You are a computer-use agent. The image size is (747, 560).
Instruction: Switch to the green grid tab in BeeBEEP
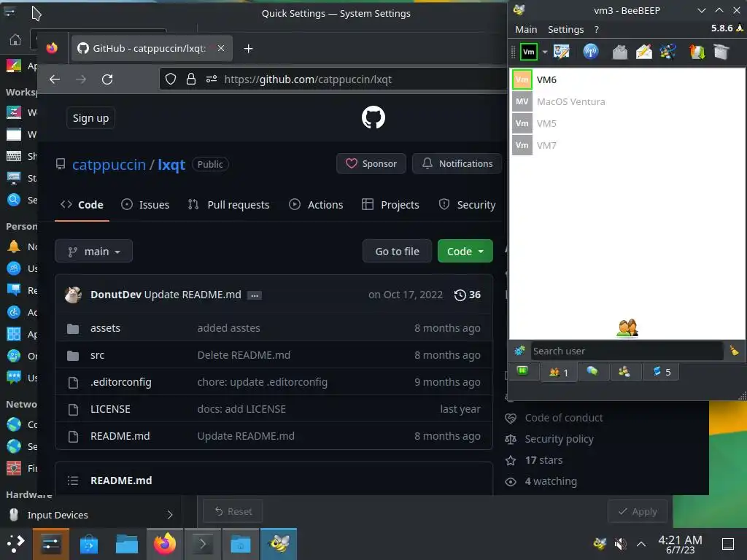pyautogui.click(x=522, y=371)
